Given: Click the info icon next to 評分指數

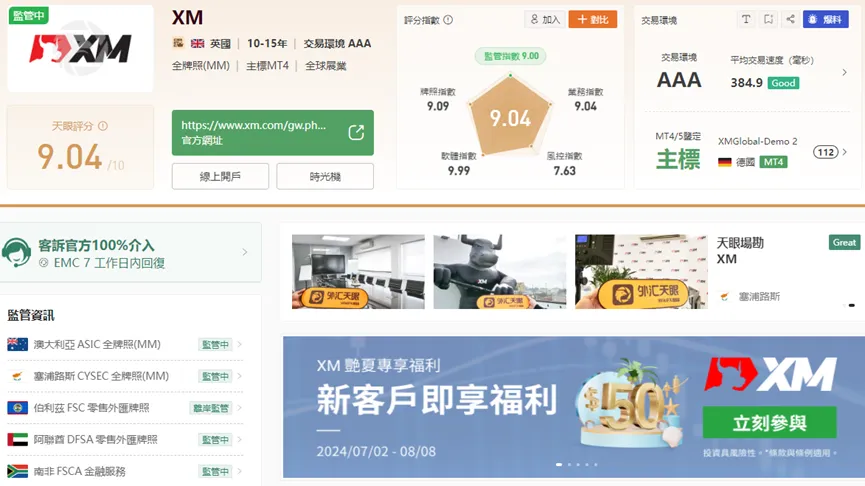Looking at the screenshot, I should tap(448, 20).
